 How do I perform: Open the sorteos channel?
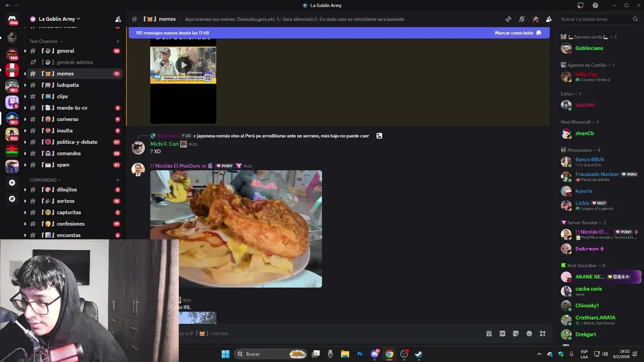pyautogui.click(x=74, y=201)
